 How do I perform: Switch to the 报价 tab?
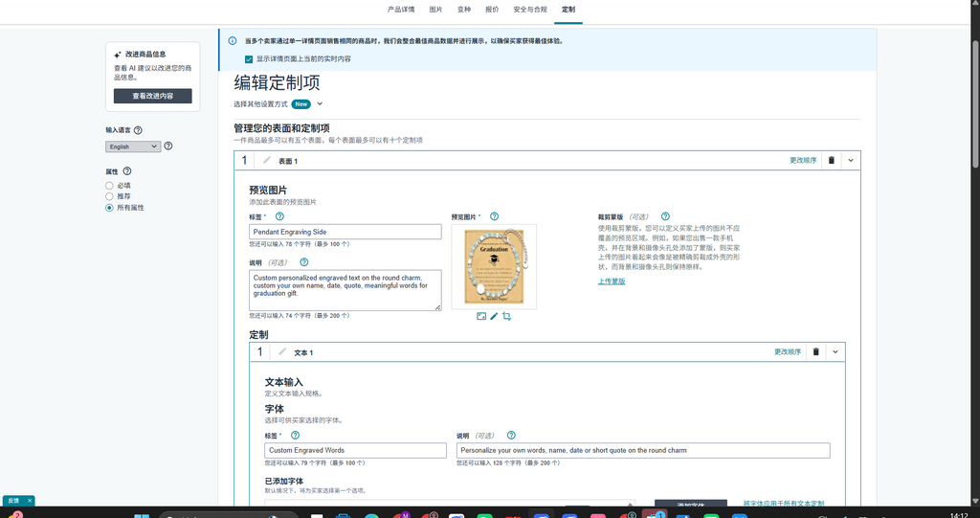[492, 10]
